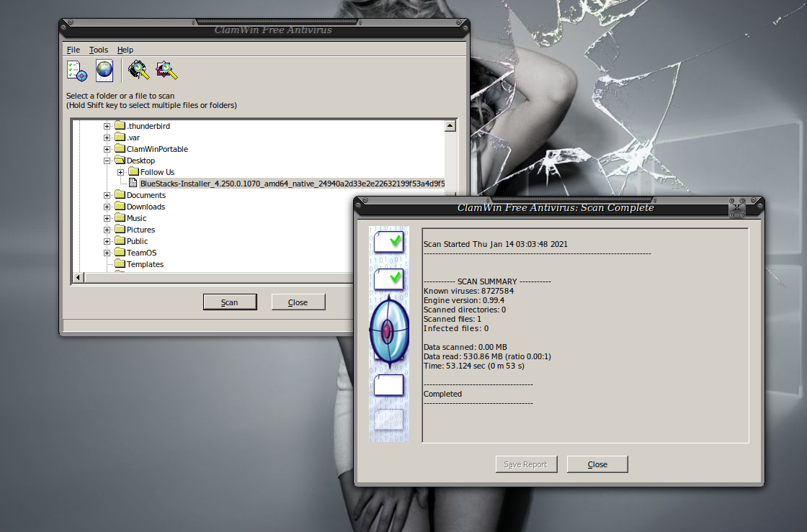The image size is (807, 532).
Task: Select the .var folder
Action: (133, 137)
